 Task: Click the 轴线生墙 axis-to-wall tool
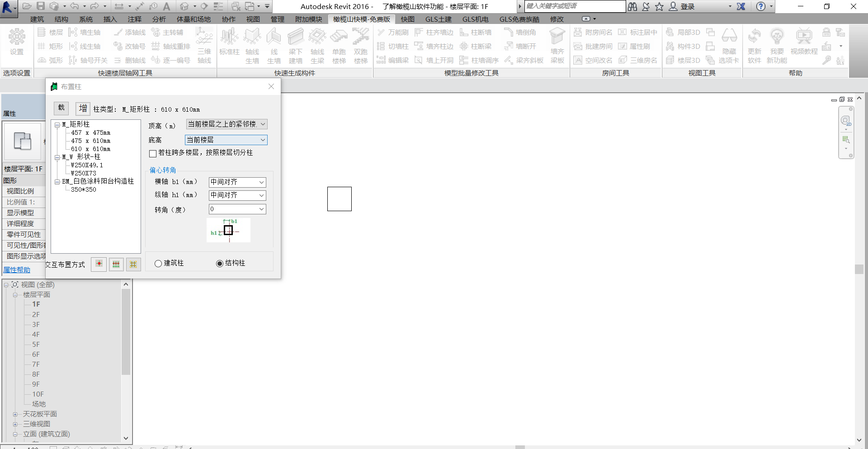252,46
